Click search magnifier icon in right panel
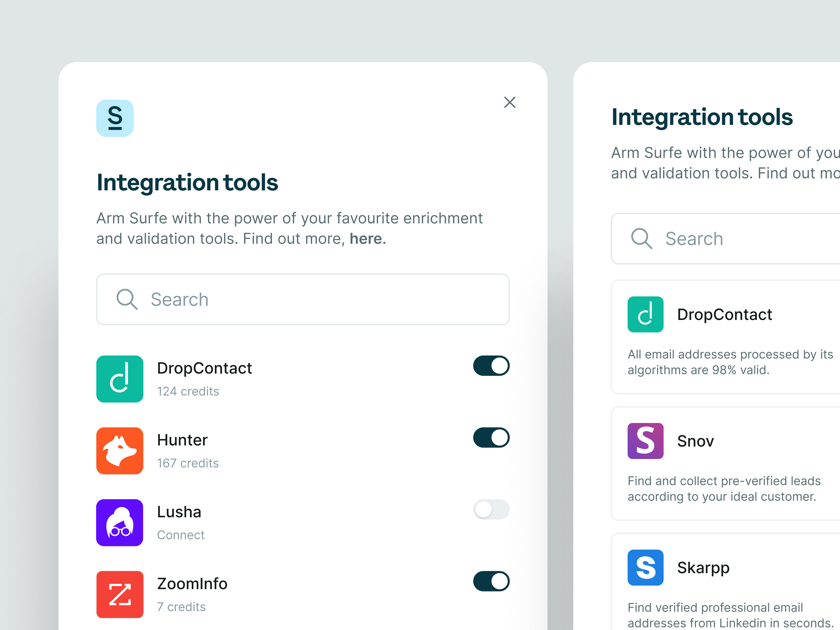The image size is (840, 630). coord(641,238)
